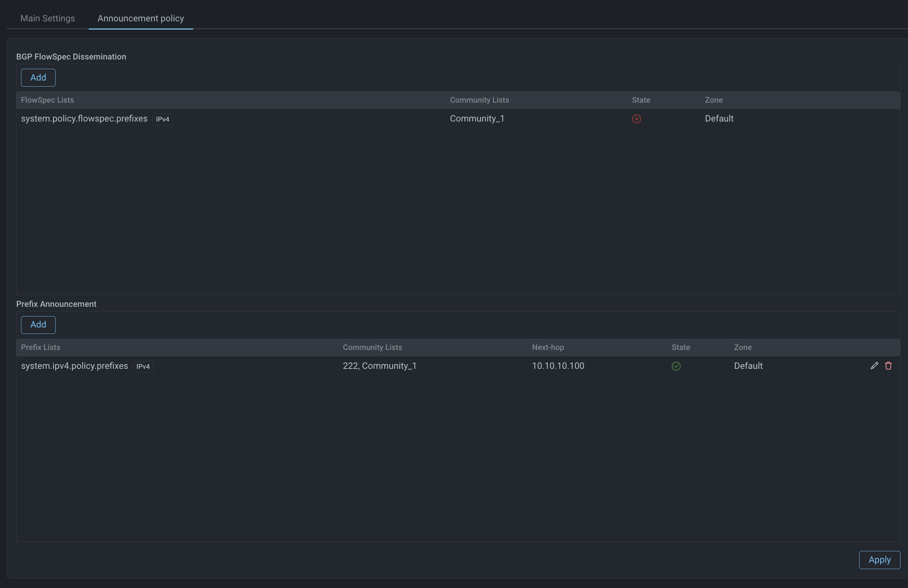Click the FlowSpec Lists column header
908x588 pixels.
click(x=47, y=100)
